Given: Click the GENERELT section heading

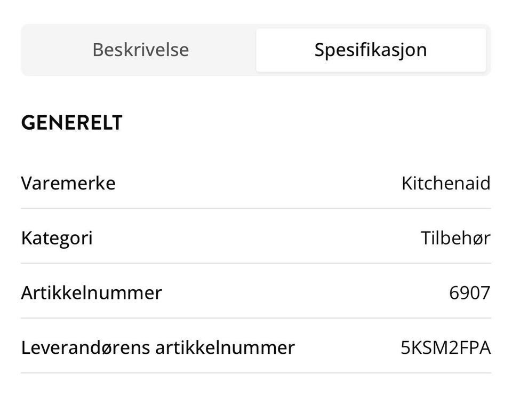Looking at the screenshot, I should [x=71, y=123].
